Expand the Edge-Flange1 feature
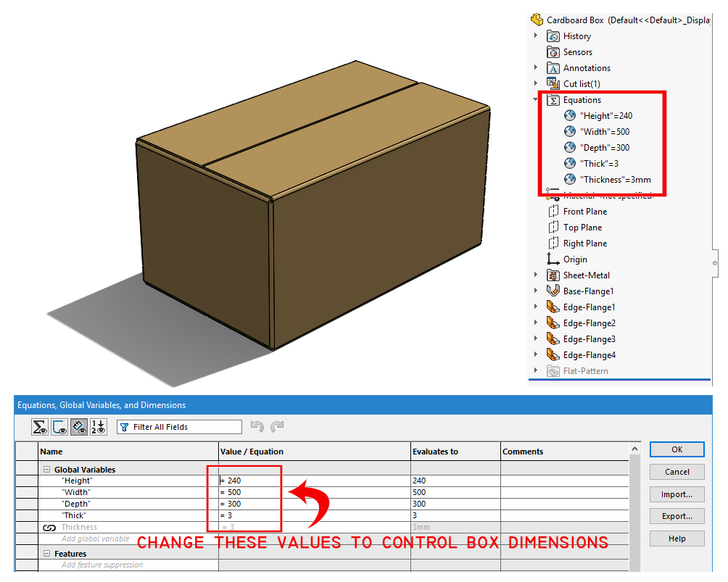The image size is (728, 582). click(536, 307)
